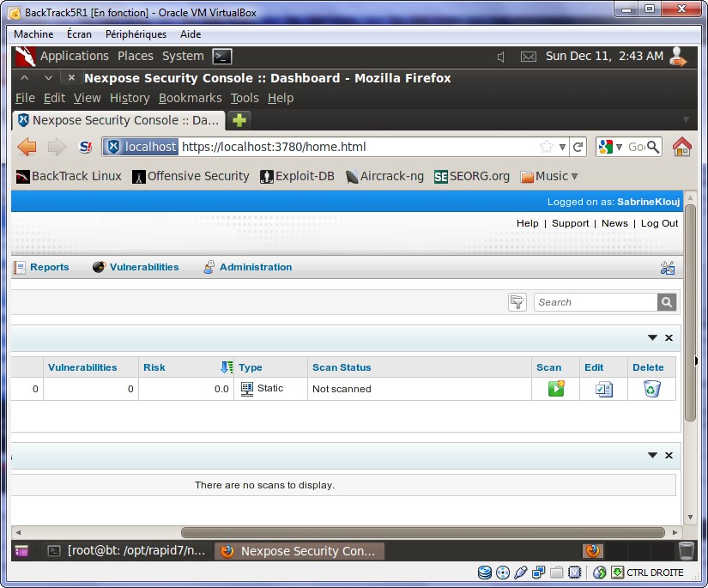708x588 pixels.
Task: Open the Firefox File menu
Action: [25, 98]
